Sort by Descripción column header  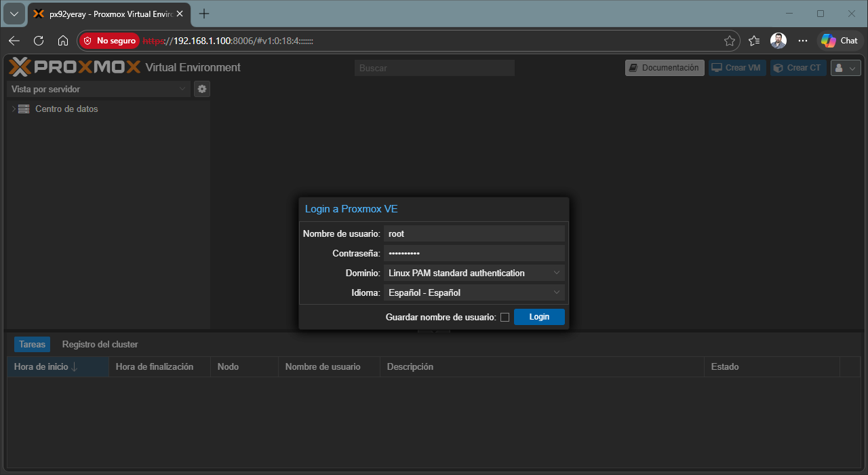[x=542, y=366]
